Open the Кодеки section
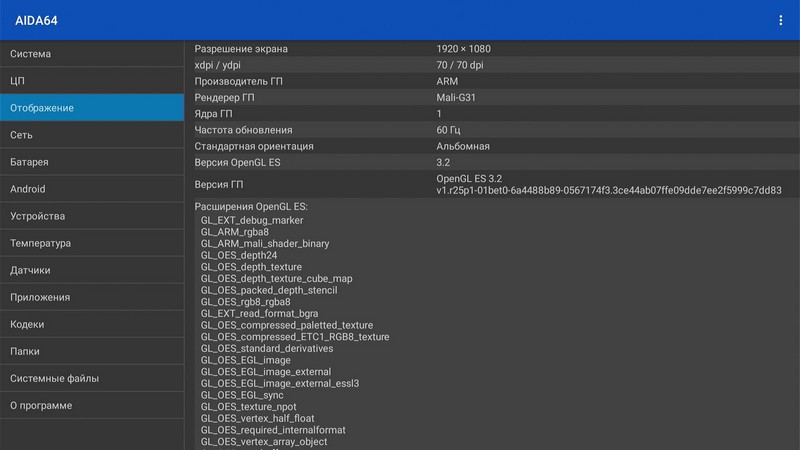800x450 pixels. tap(92, 324)
